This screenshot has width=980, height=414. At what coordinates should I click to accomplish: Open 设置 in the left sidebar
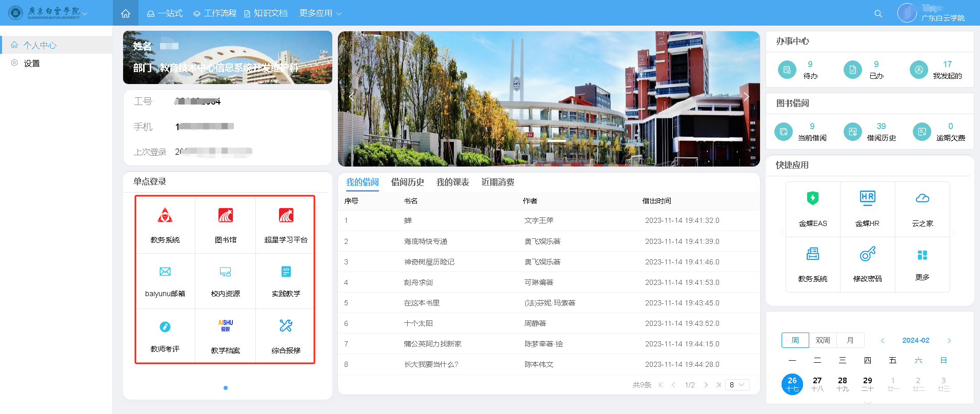point(31,64)
